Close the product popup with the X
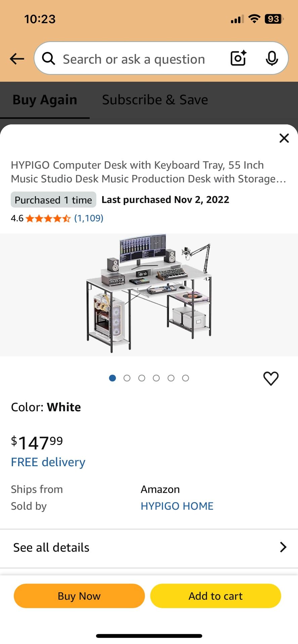This screenshot has height=644, width=298. point(284,138)
